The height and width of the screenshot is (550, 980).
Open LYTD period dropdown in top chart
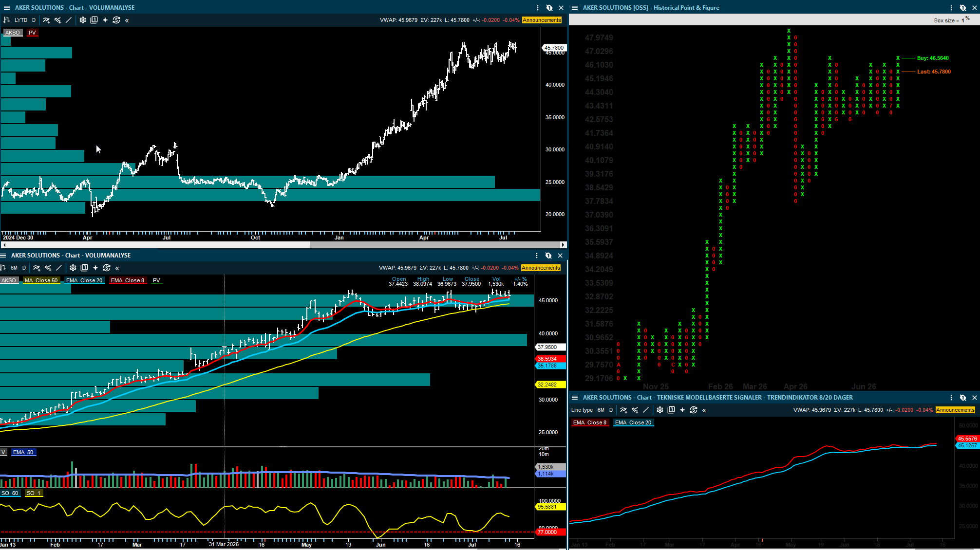tap(21, 20)
